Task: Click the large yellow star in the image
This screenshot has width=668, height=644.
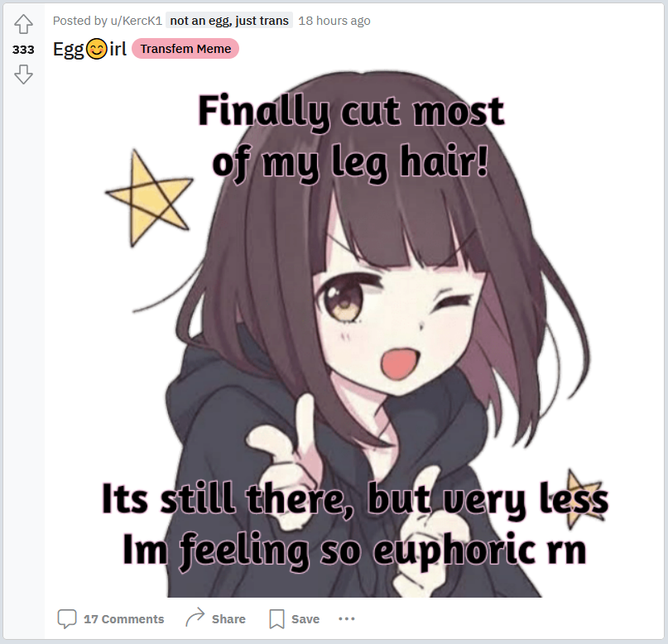Action: point(150,198)
